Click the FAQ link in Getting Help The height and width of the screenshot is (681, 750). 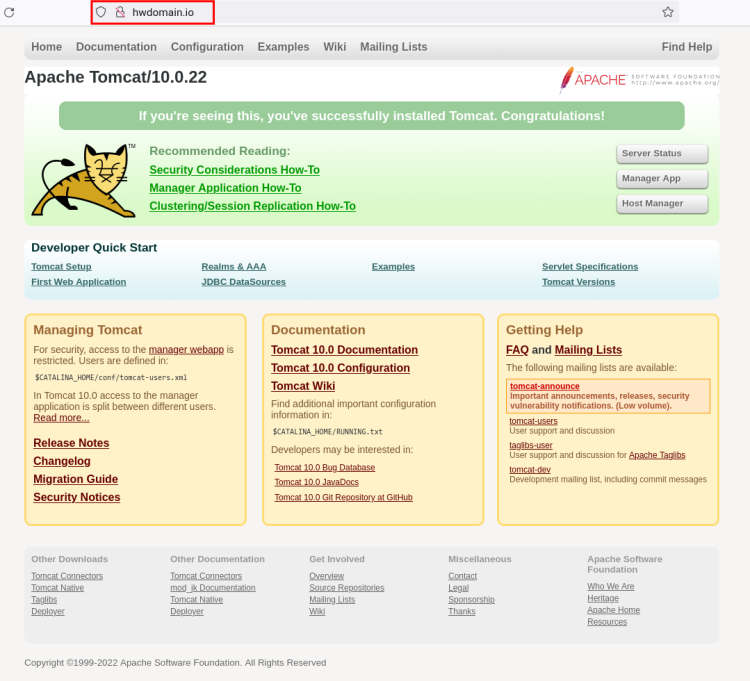tap(517, 350)
